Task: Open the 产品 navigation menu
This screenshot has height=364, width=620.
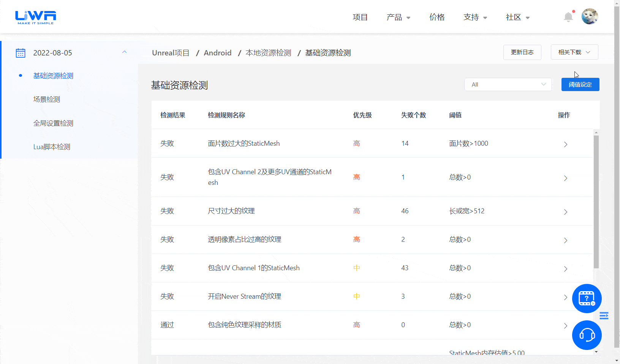Action: click(398, 17)
